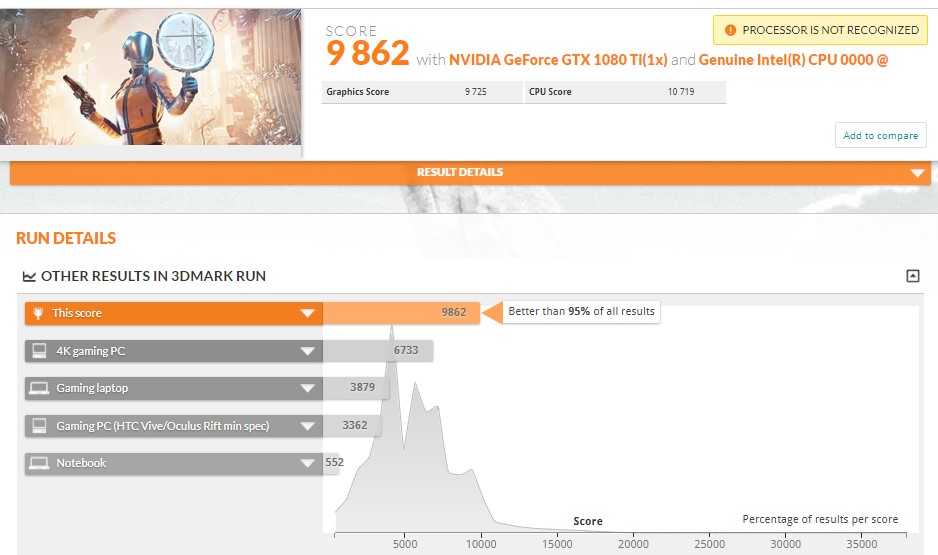The image size is (938, 555).
Task: Click the benchmark astronaut thumbnail image
Action: 150,77
